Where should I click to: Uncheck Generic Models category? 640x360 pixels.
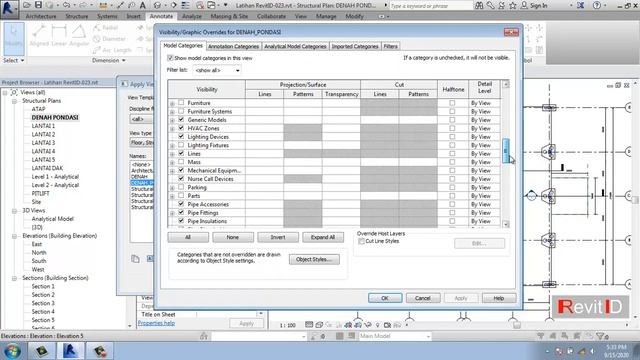(x=181, y=119)
